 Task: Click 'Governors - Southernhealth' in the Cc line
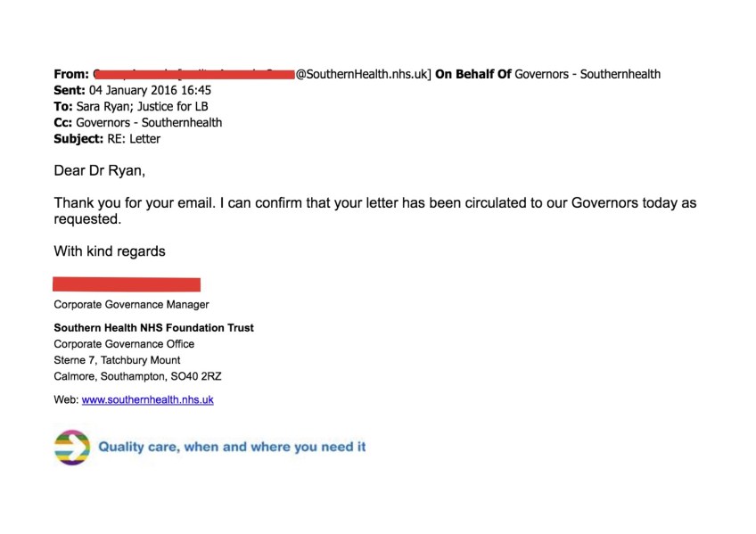pos(149,123)
